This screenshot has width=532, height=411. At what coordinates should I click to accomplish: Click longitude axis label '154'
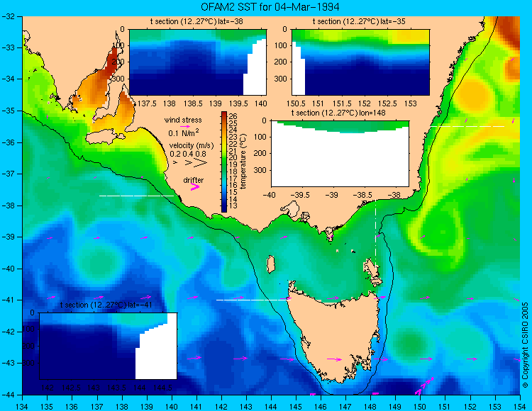click(519, 407)
